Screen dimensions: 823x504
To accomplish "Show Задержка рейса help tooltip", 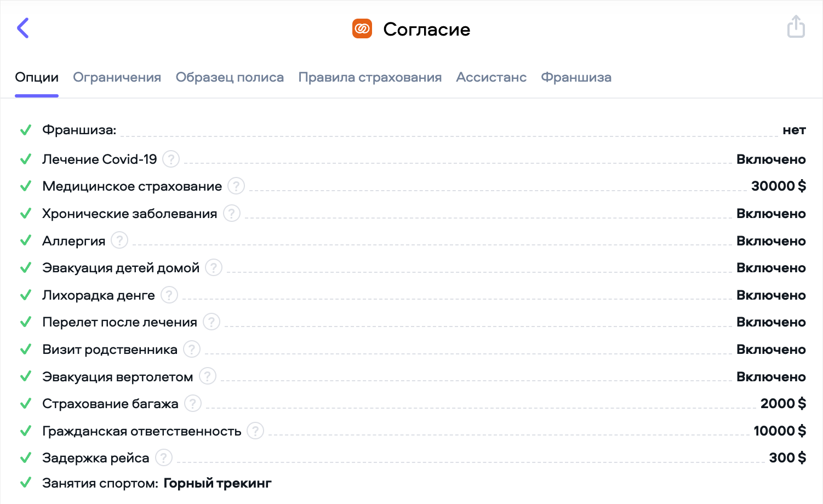I will (164, 457).
